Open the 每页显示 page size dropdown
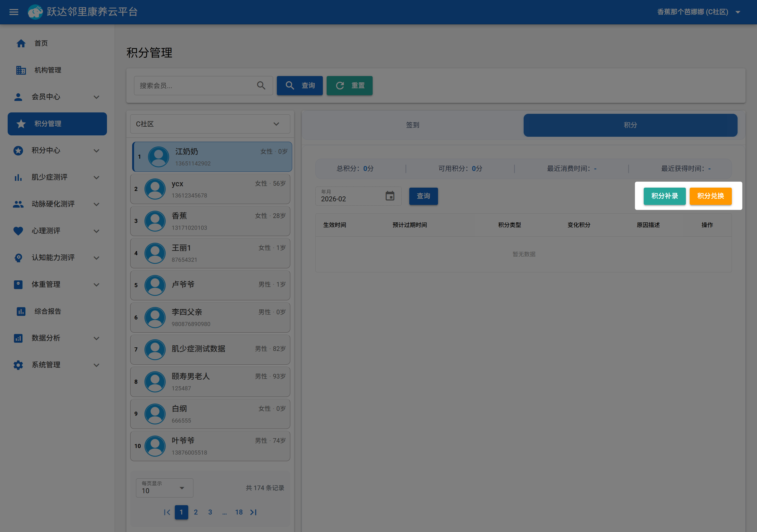This screenshot has width=757, height=532. 164,488
